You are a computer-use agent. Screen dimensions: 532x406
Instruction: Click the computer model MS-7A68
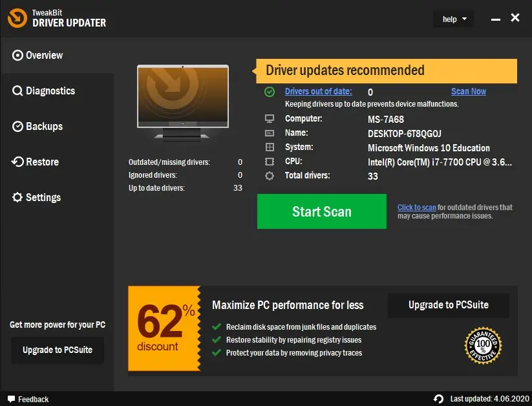click(386, 120)
